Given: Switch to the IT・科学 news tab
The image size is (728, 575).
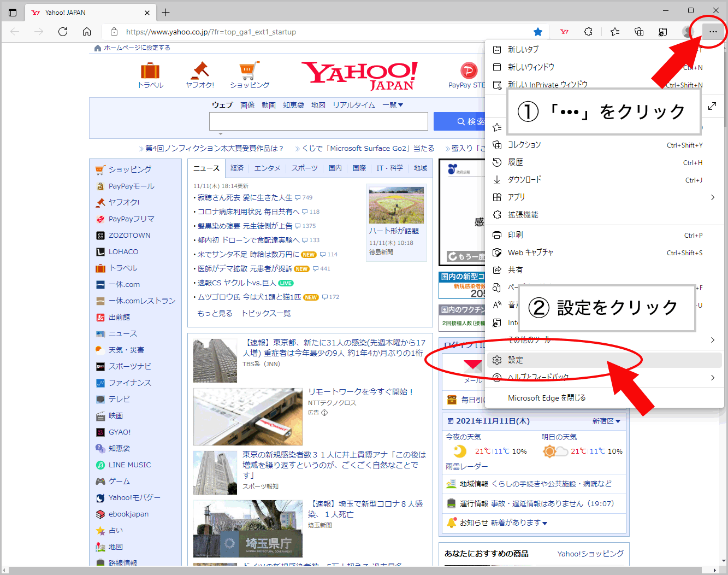Looking at the screenshot, I should click(390, 168).
